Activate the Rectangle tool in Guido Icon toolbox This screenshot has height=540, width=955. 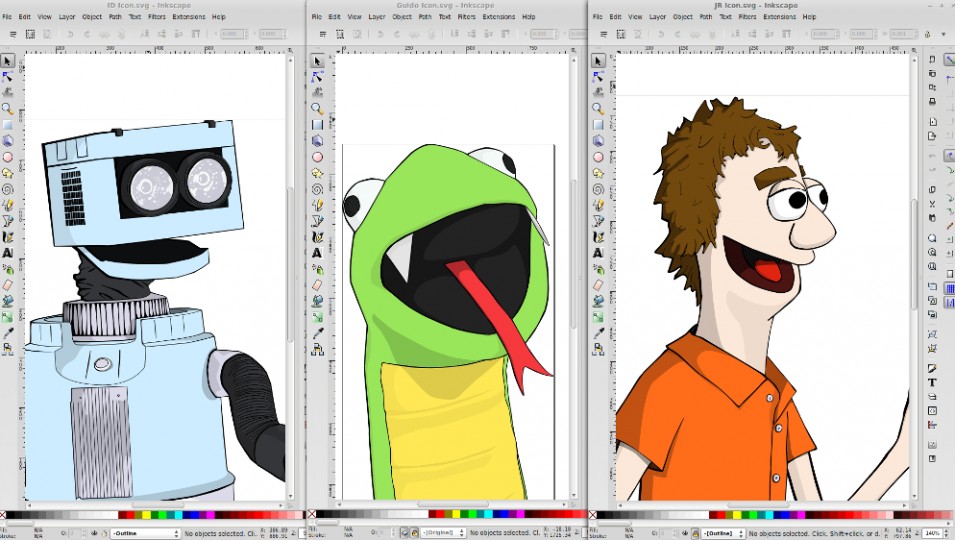(x=318, y=125)
